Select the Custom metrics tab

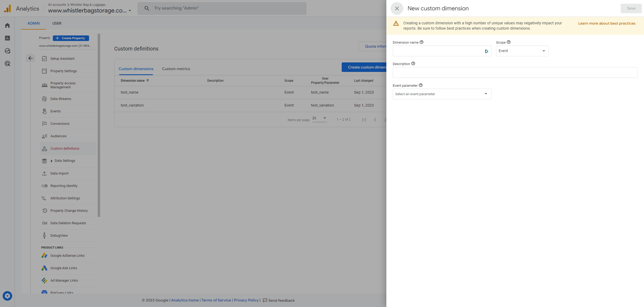tap(176, 69)
